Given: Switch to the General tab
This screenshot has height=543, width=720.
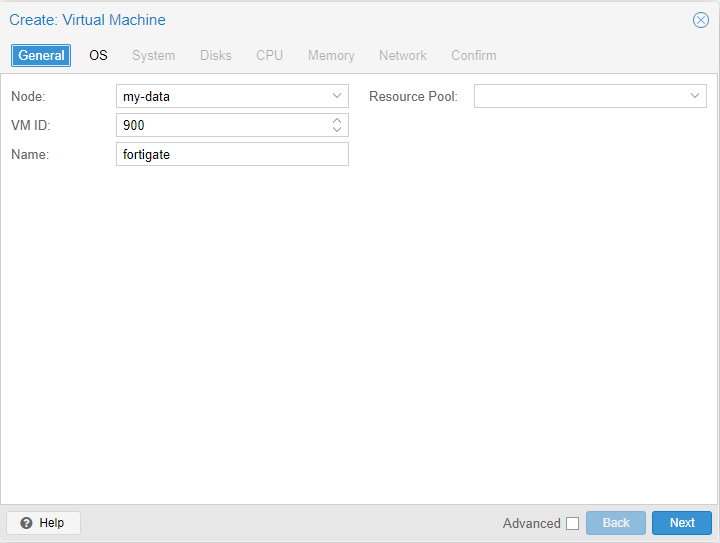Looking at the screenshot, I should pyautogui.click(x=41, y=56).
